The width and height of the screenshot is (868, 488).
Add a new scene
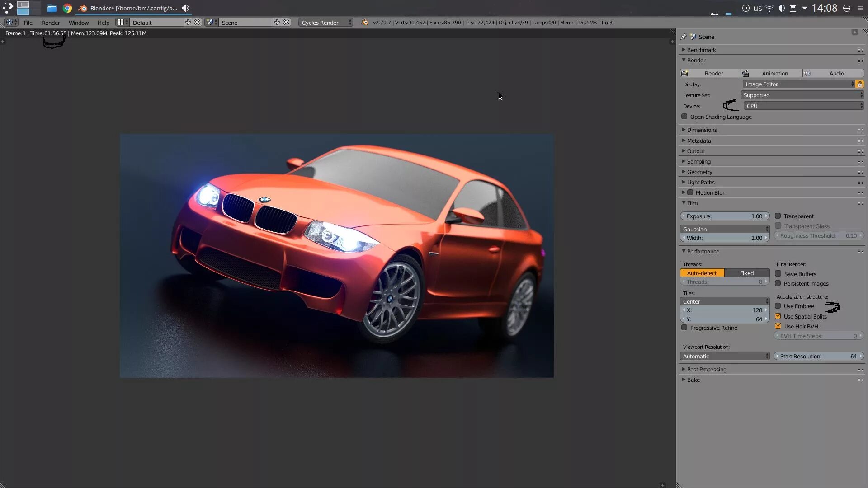coord(277,22)
